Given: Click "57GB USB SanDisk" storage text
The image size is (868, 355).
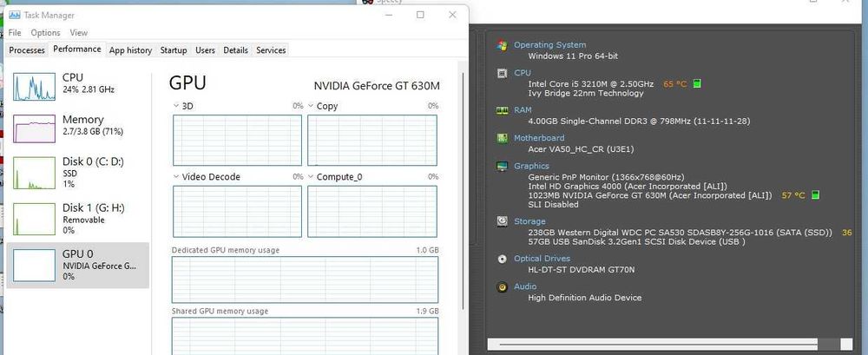Looking at the screenshot, I should click(565, 241).
